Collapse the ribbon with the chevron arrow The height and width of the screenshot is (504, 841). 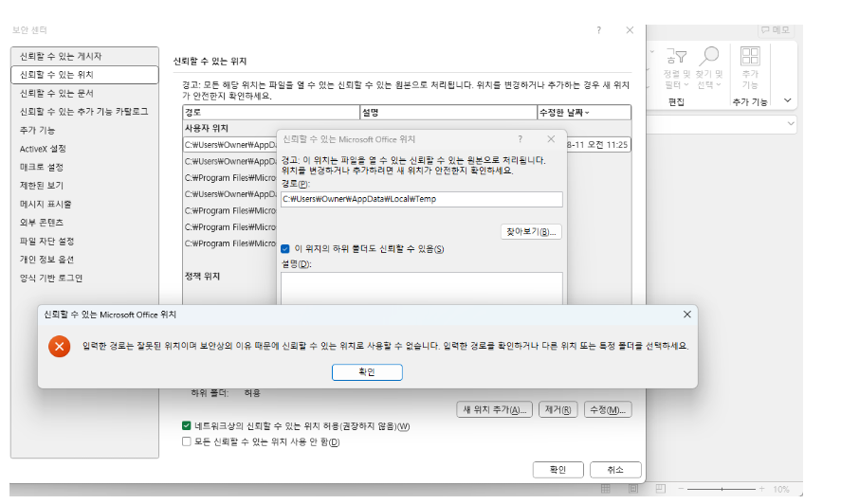click(x=787, y=100)
